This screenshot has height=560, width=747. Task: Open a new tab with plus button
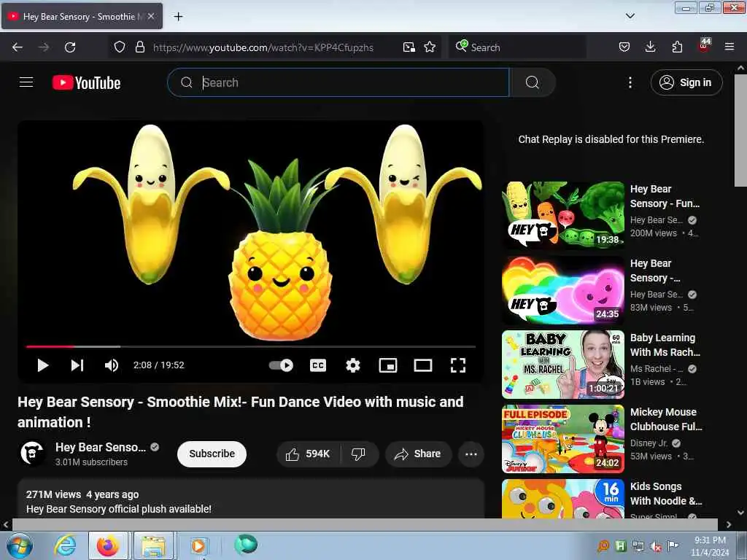(x=178, y=17)
